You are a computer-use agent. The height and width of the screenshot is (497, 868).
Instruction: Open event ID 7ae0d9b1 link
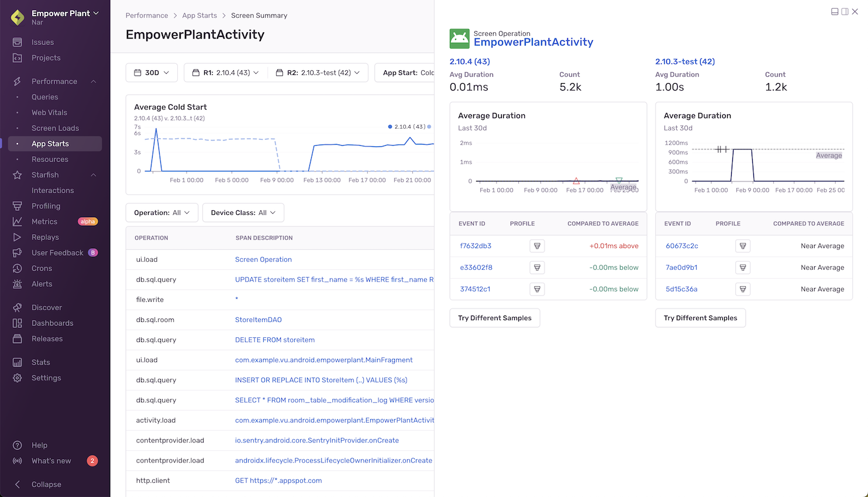click(681, 268)
